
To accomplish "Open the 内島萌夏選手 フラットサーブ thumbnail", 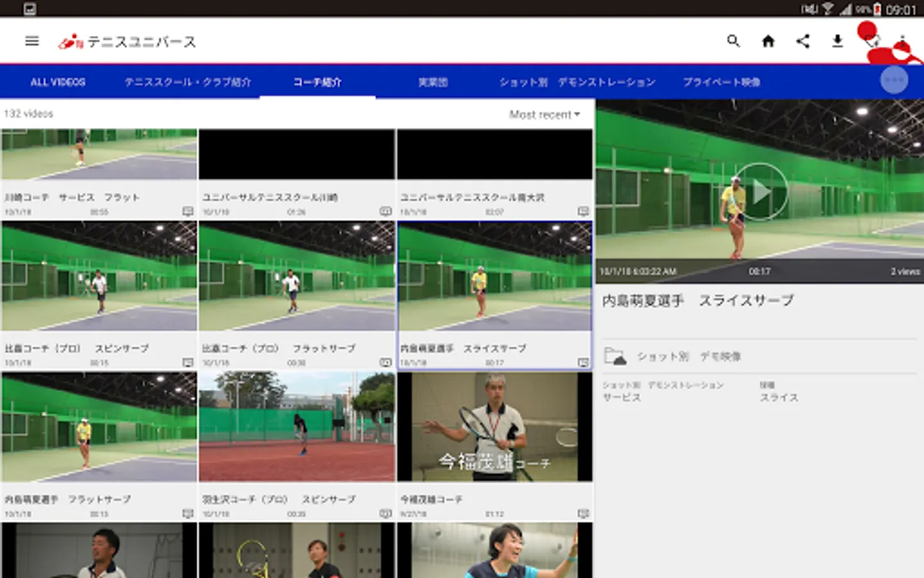I will tap(99, 427).
